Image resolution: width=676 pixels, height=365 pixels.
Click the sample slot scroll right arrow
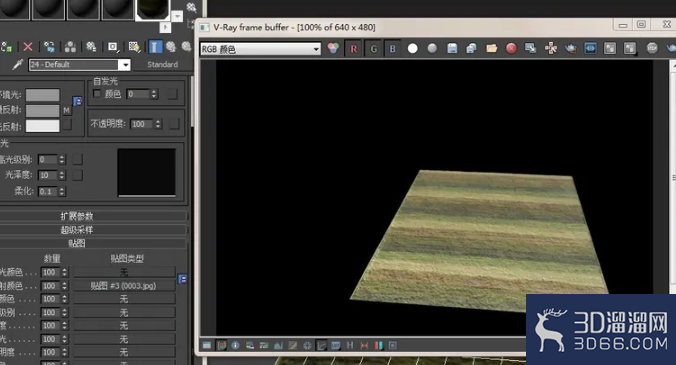click(166, 27)
